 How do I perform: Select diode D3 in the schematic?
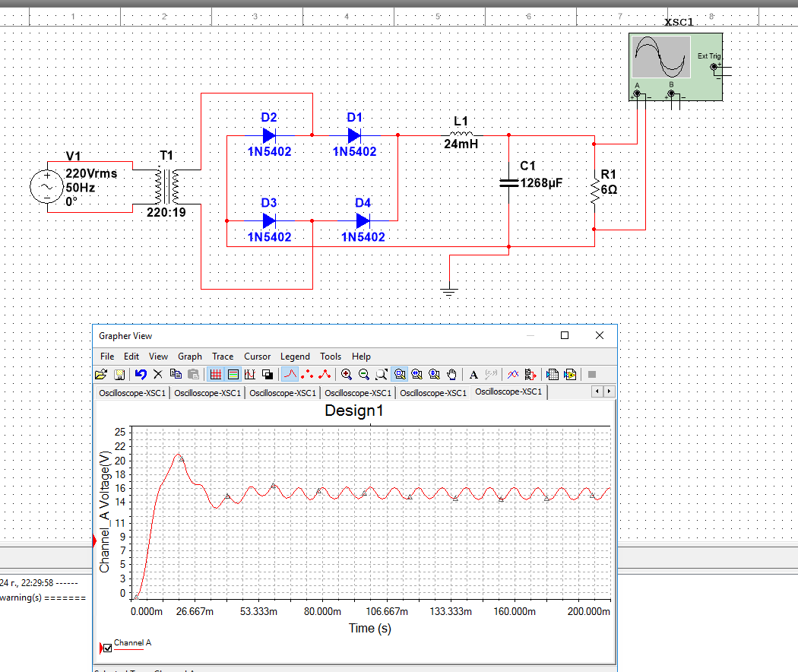269,221
